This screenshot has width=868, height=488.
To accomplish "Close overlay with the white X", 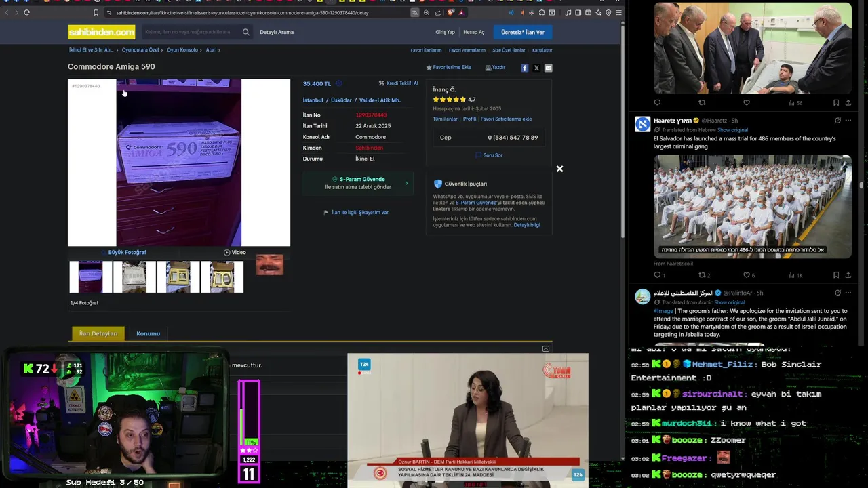I will 559,169.
